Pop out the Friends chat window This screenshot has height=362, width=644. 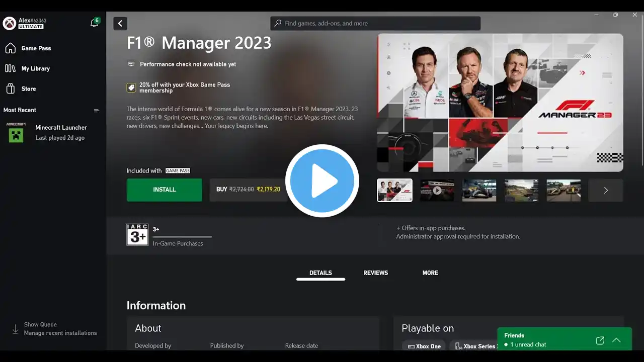click(x=600, y=340)
